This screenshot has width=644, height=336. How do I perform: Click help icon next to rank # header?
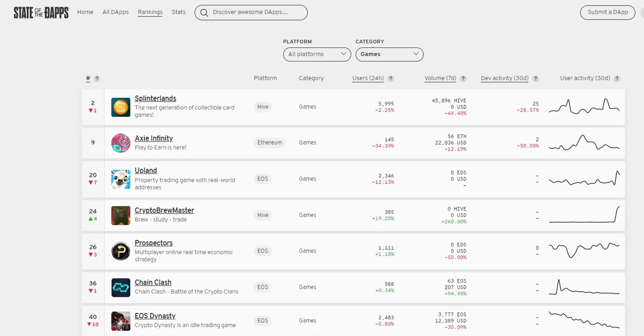click(x=97, y=79)
